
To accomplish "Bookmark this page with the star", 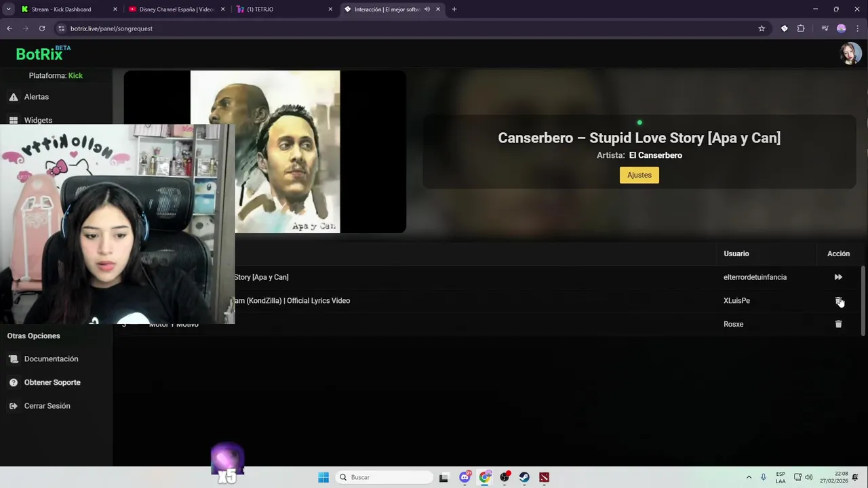I will point(762,28).
